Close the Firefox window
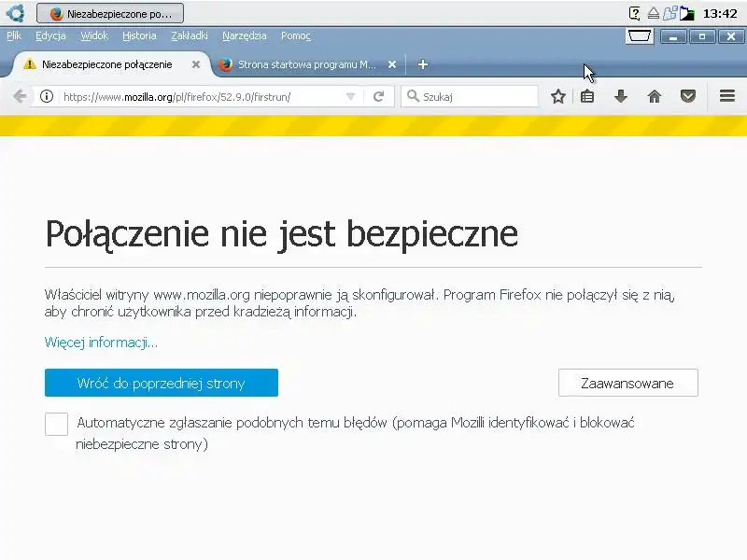Screen dimensions: 747x560 [731, 36]
